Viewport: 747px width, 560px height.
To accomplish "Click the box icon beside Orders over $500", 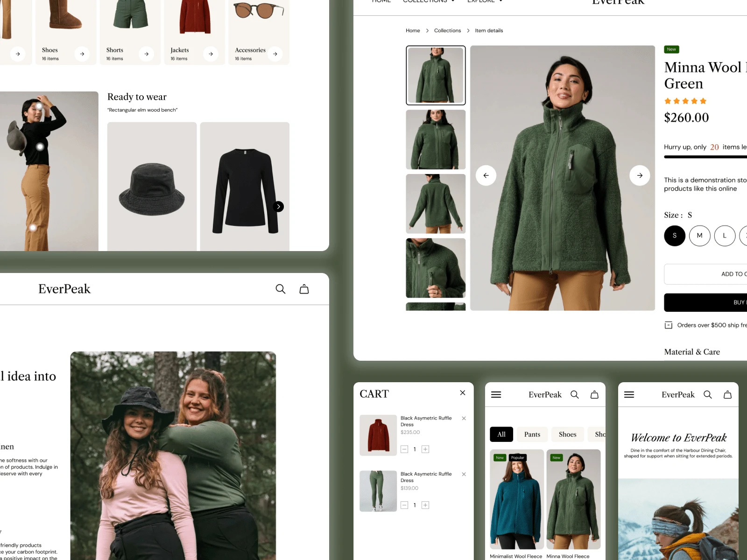I will pos(669,325).
